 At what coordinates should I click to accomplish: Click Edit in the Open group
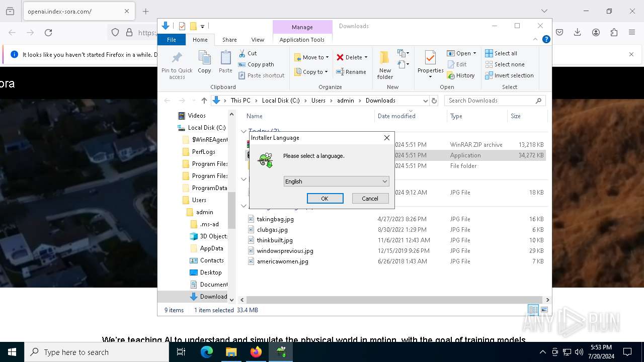[x=457, y=64]
